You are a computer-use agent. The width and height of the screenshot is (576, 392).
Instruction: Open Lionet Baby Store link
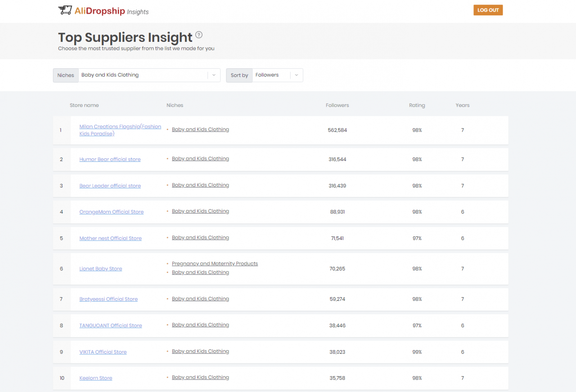(x=100, y=268)
